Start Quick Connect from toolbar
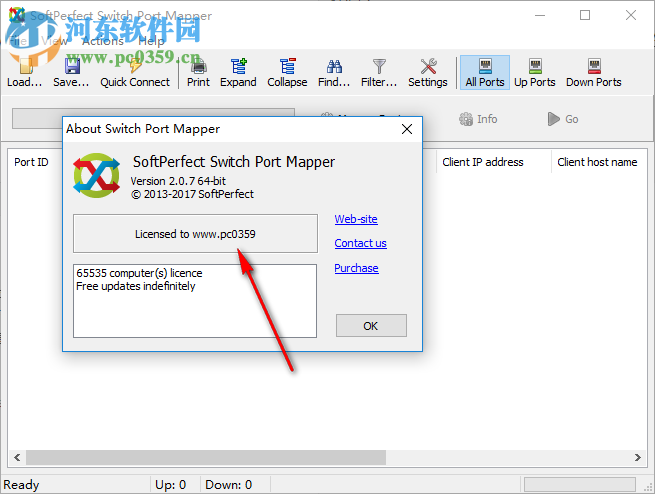 pyautogui.click(x=135, y=73)
